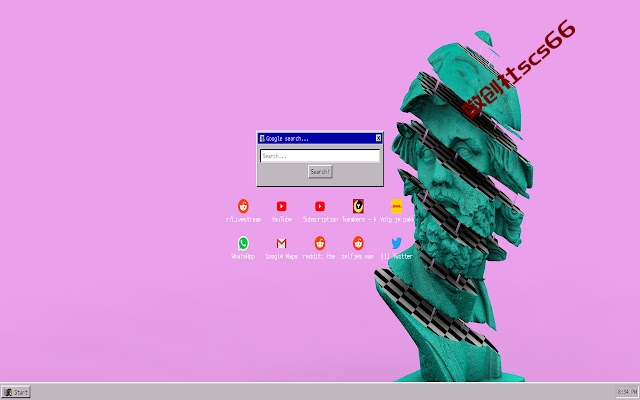
Task: Click the '(1) Twitter' shortcut label
Action: pos(397,256)
